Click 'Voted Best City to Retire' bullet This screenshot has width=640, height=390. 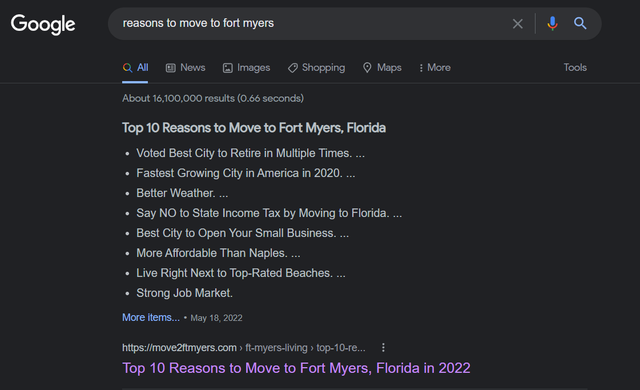[x=250, y=153]
